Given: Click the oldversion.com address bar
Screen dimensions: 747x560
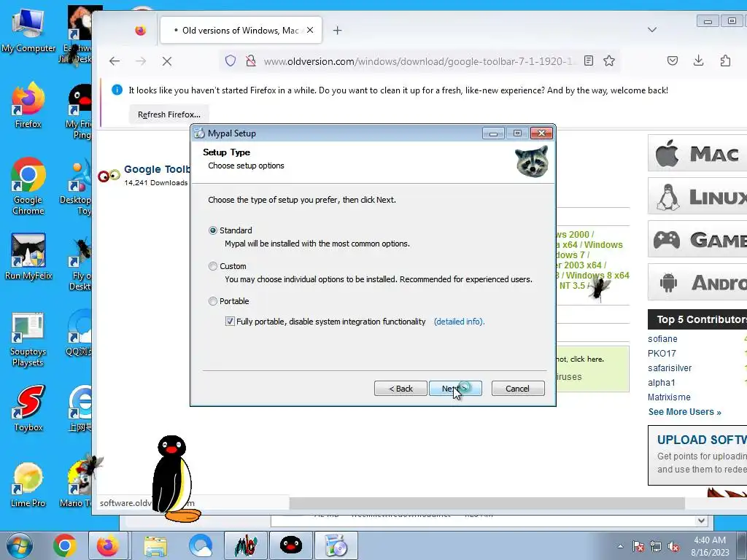Looking at the screenshot, I should 418,61.
